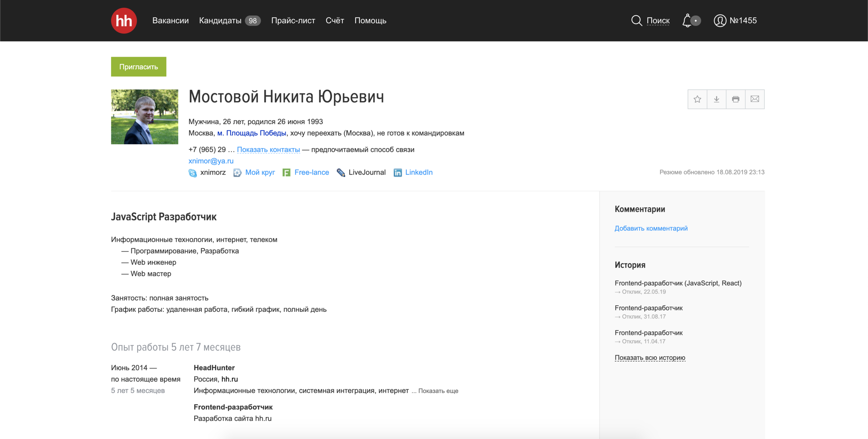Open user account menu №1455
Image resolution: width=868 pixels, height=439 pixels.
(735, 21)
